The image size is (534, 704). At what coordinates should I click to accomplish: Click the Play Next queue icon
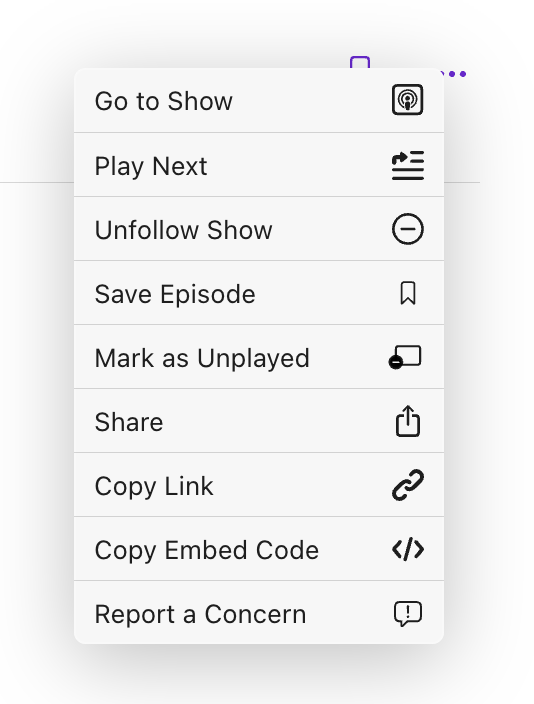407,166
